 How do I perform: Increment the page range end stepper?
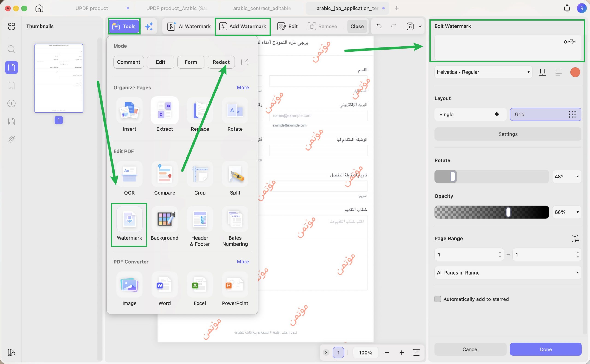[578, 252]
